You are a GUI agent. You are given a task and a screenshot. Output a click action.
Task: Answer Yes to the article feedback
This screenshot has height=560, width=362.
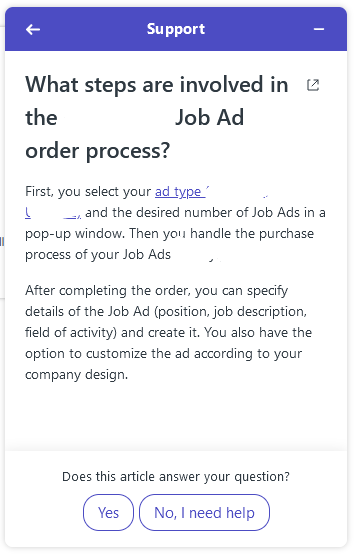tap(109, 512)
